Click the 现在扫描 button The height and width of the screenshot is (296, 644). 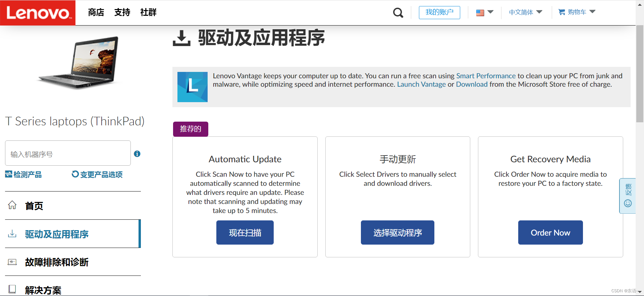pos(245,232)
